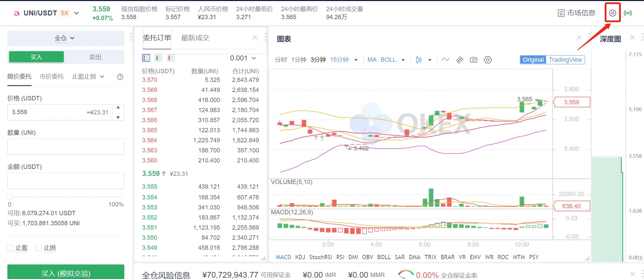Toggle the BOLL overlay in chart toolbar
This screenshot has height=279, width=644.
click(x=388, y=60)
